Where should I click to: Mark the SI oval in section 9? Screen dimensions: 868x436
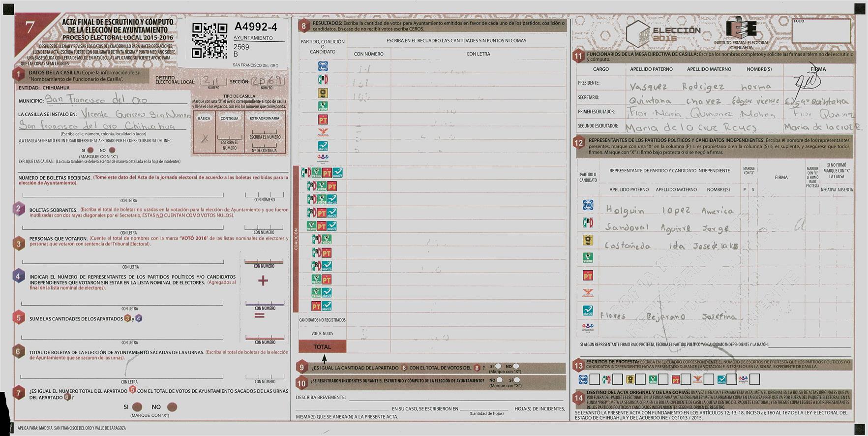click(x=498, y=366)
